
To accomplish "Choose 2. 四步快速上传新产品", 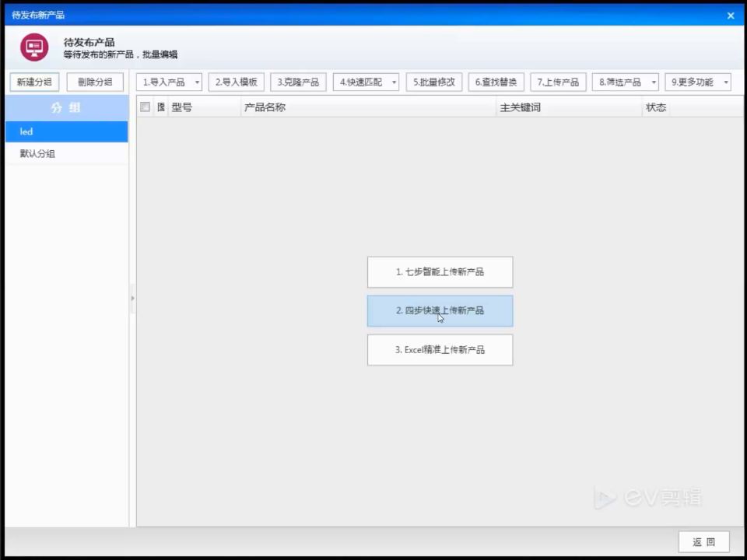I will coord(440,311).
